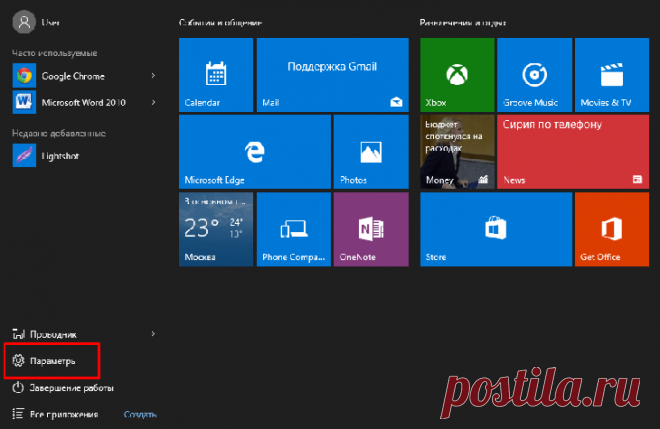The width and height of the screenshot is (660, 429).
Task: Launch Microsoft Edge tile
Action: click(x=255, y=152)
